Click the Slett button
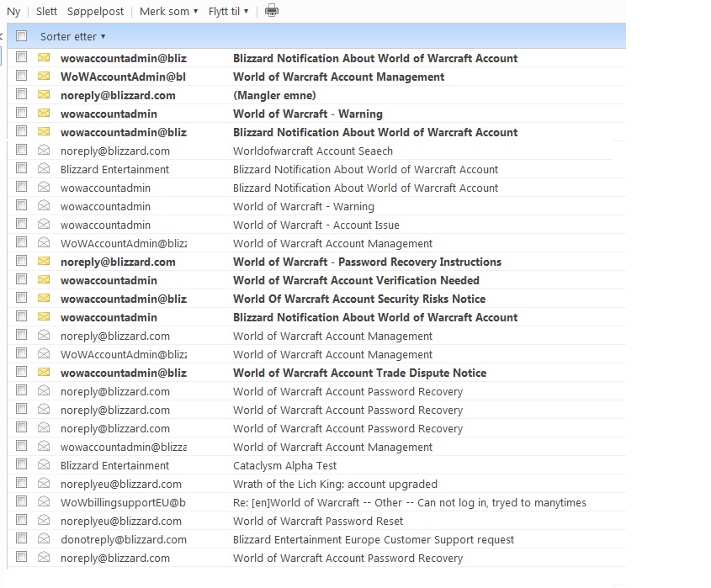This screenshot has width=711, height=588. click(x=47, y=11)
